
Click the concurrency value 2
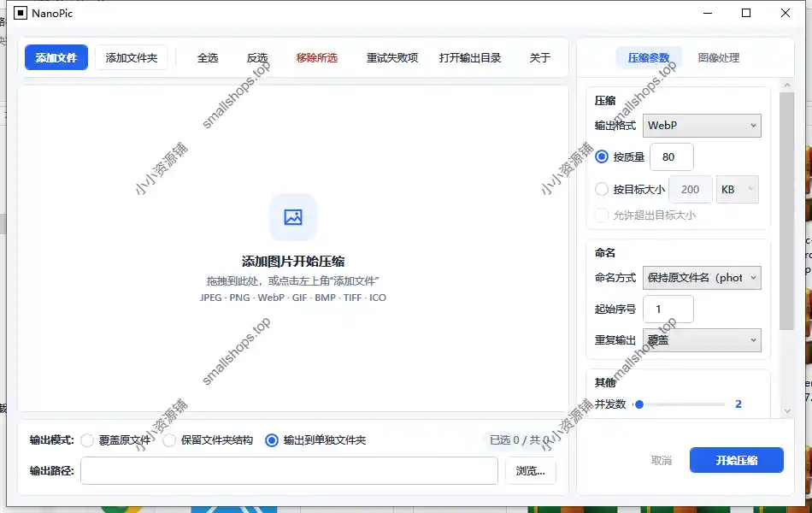(738, 404)
